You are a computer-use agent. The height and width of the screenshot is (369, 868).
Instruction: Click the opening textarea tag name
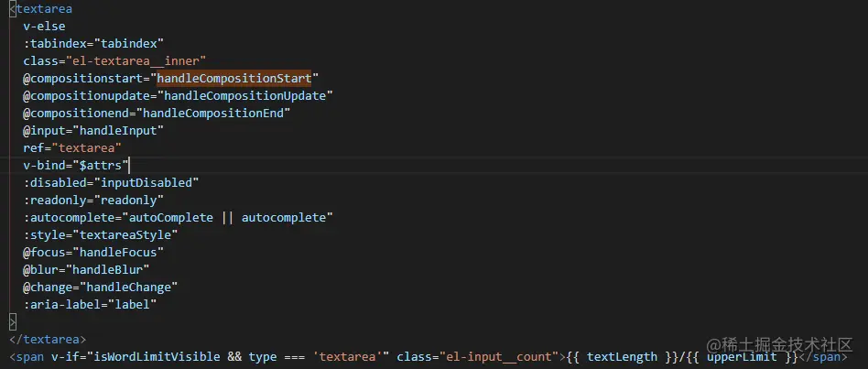[x=44, y=9]
